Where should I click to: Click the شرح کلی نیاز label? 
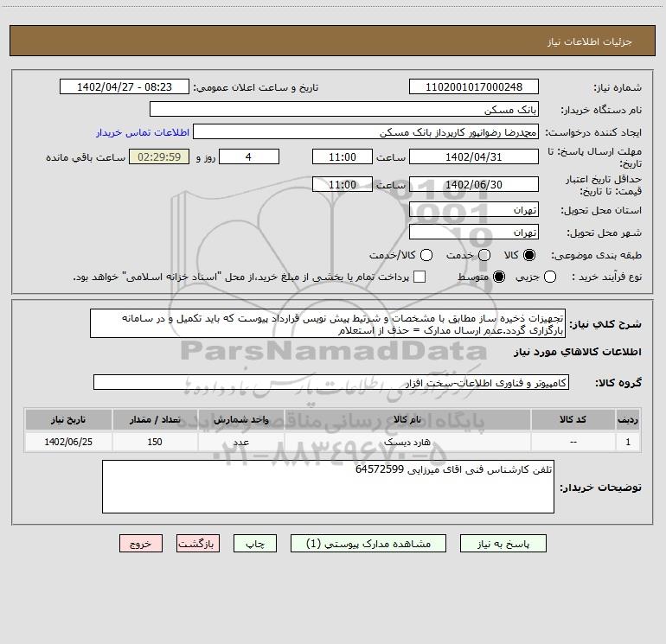[x=605, y=324]
